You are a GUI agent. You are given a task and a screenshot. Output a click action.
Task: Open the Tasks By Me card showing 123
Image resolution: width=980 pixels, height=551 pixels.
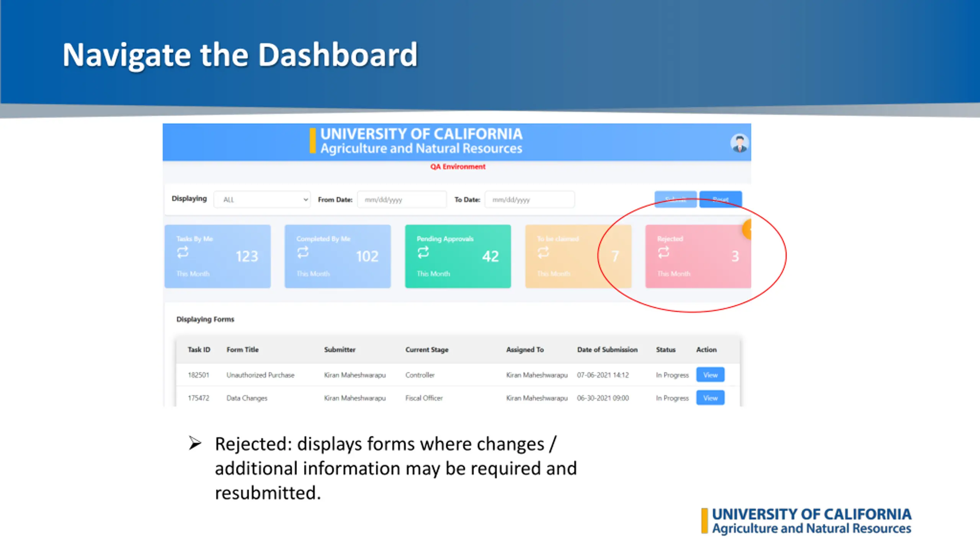(217, 256)
